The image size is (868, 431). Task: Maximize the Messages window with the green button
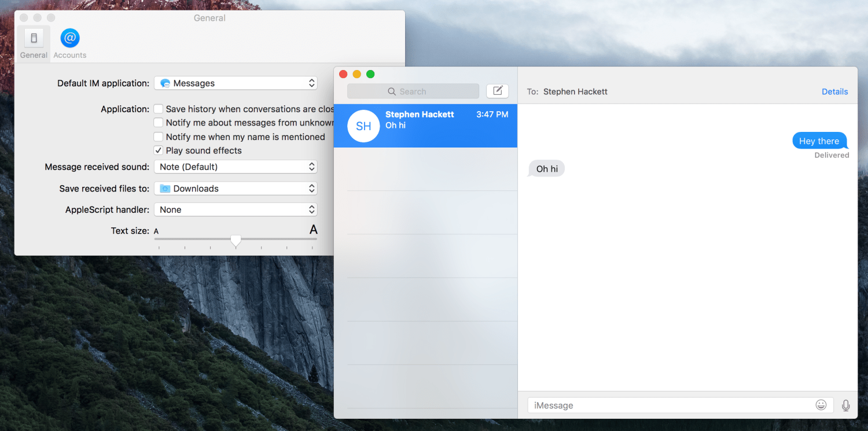(370, 74)
